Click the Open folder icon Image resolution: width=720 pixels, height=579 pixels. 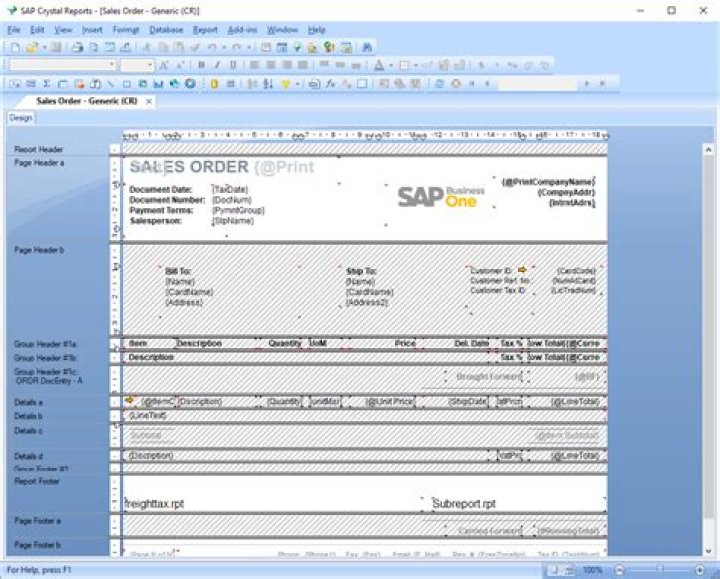32,47
